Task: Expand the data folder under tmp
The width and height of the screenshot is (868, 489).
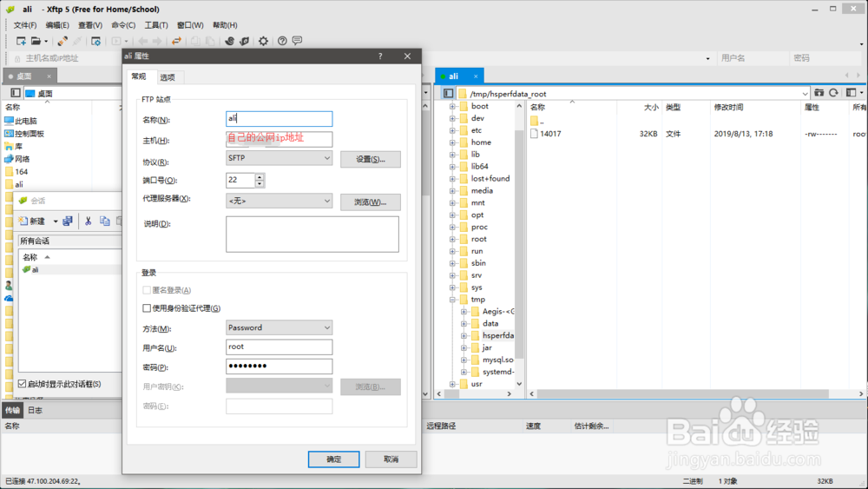Action: 464,323
